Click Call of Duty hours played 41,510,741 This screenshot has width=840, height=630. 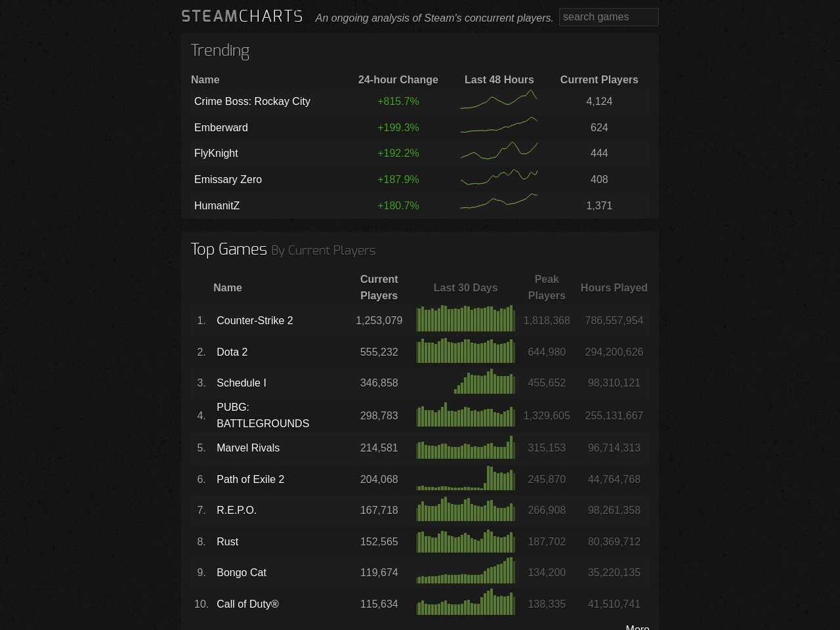tap(614, 604)
